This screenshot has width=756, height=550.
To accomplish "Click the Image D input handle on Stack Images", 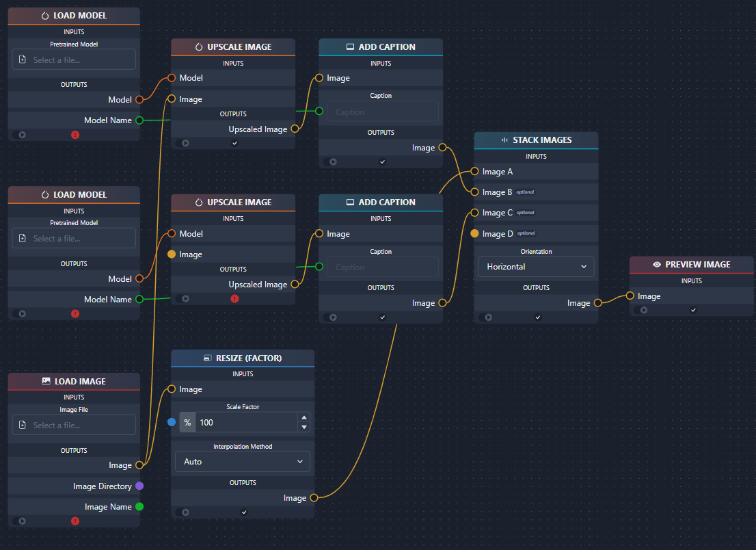I will click(474, 234).
